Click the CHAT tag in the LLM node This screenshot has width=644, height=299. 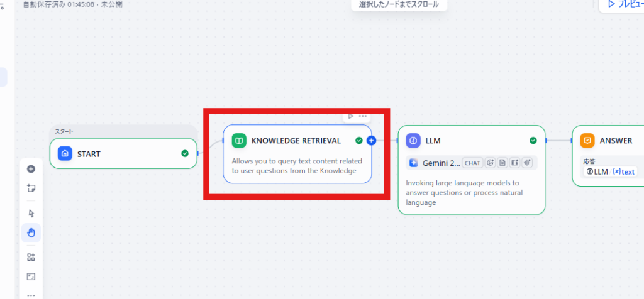pyautogui.click(x=472, y=163)
